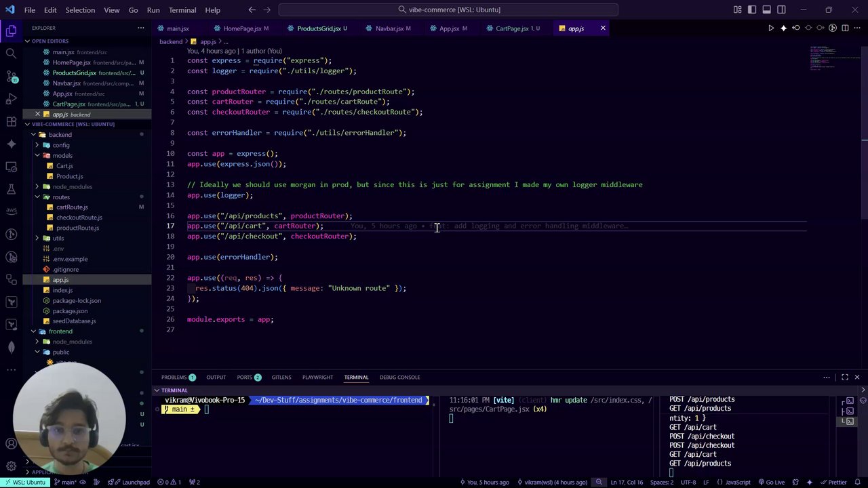The image size is (868, 488).
Task: Open the Terminal menu in menu bar
Action: coord(182,10)
